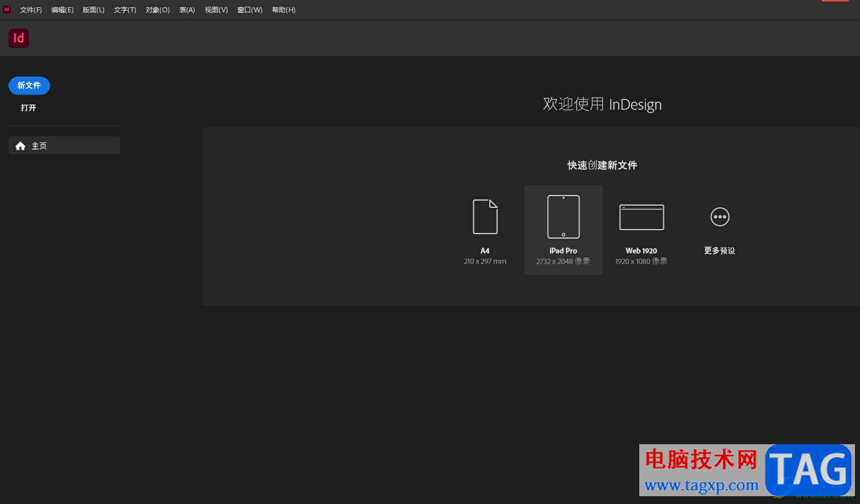This screenshot has height=504, width=860.
Task: Click the 欢迎使用 InDesign title
Action: click(602, 104)
